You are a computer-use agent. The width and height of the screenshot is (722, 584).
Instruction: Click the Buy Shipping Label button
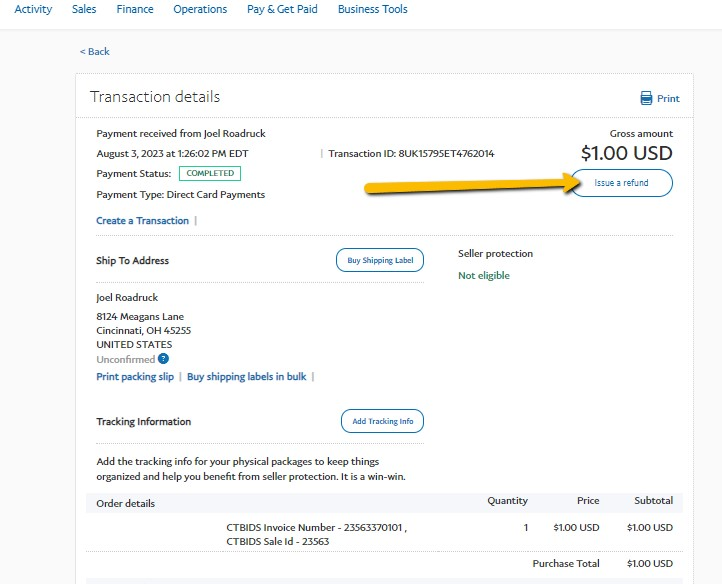click(x=380, y=260)
